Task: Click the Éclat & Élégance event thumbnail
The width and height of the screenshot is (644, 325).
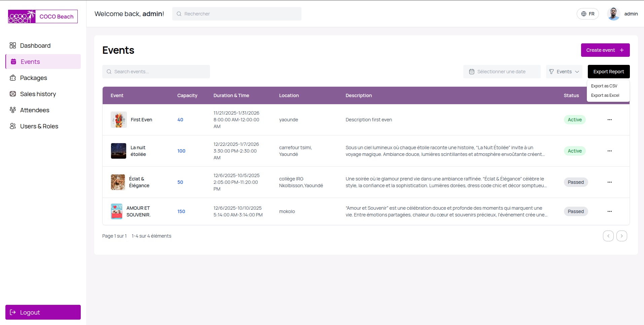Action: point(118,182)
